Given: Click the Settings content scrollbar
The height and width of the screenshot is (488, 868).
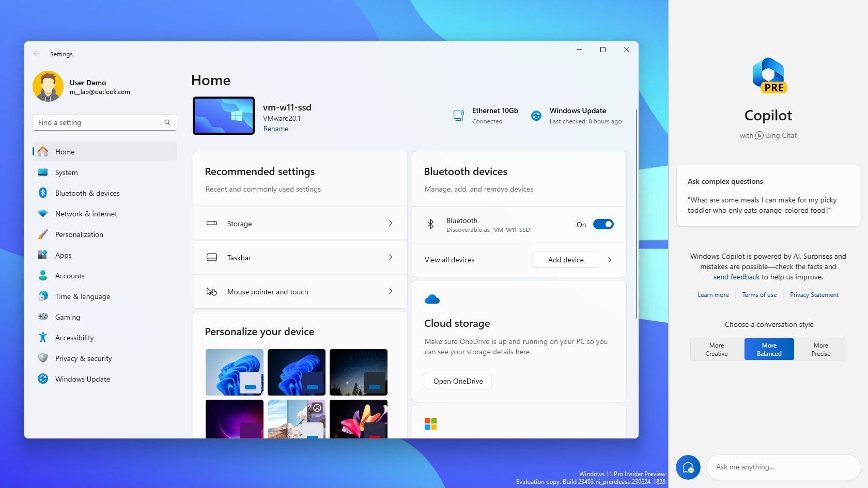Looking at the screenshot, I should coord(636,214).
